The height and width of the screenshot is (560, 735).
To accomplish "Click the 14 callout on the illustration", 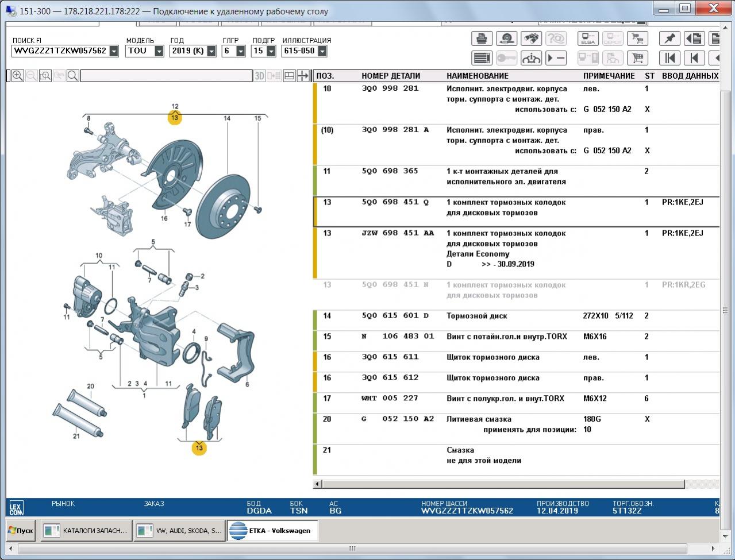I will click(x=227, y=118).
